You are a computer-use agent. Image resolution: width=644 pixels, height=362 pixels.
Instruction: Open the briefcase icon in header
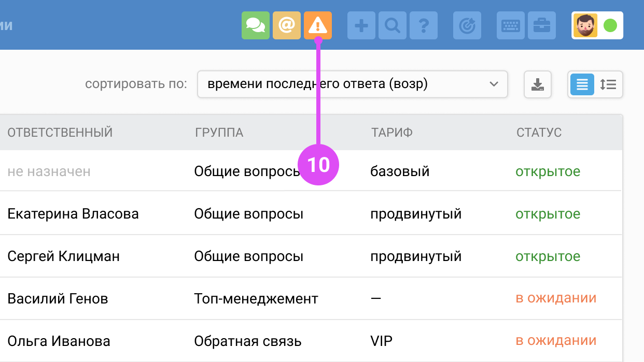[x=541, y=25]
